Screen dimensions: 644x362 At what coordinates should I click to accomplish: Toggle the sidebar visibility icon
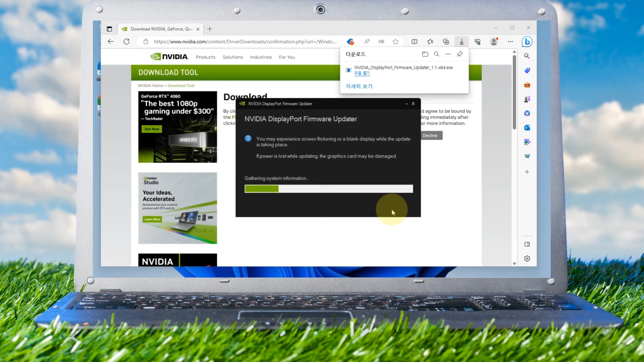click(x=527, y=244)
